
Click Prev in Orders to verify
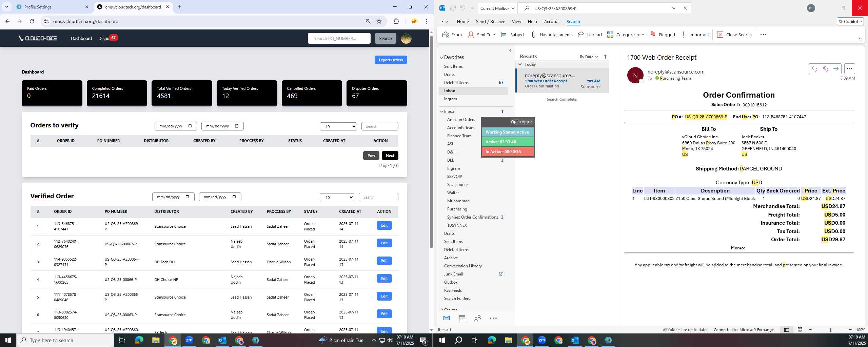[371, 156]
